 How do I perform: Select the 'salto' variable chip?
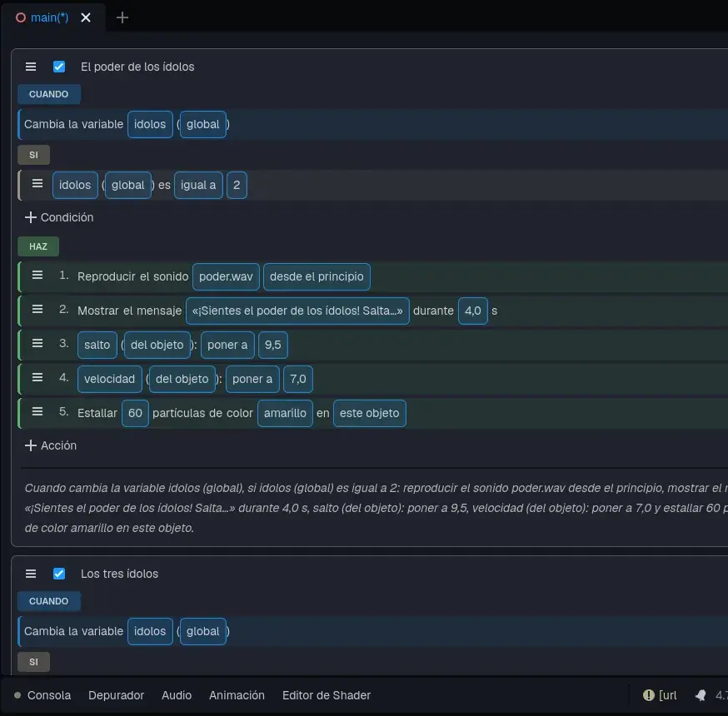click(x=97, y=345)
